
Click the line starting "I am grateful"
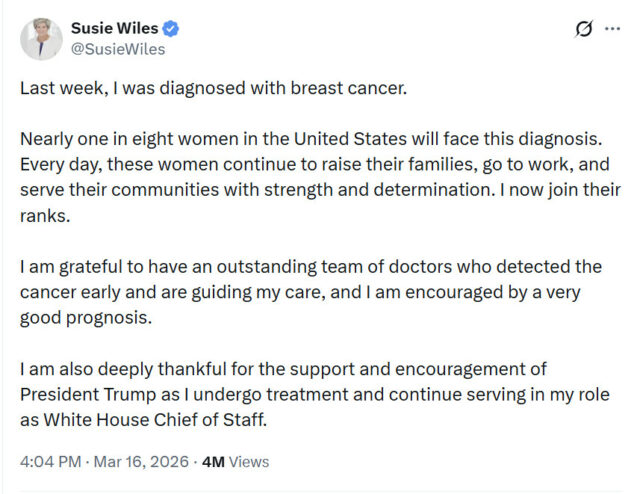(x=311, y=268)
